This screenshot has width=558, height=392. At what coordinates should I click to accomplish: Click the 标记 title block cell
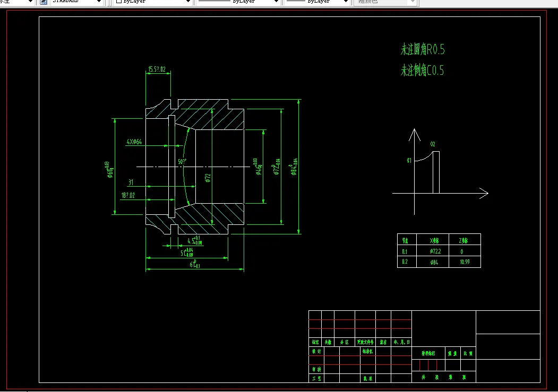(x=315, y=342)
